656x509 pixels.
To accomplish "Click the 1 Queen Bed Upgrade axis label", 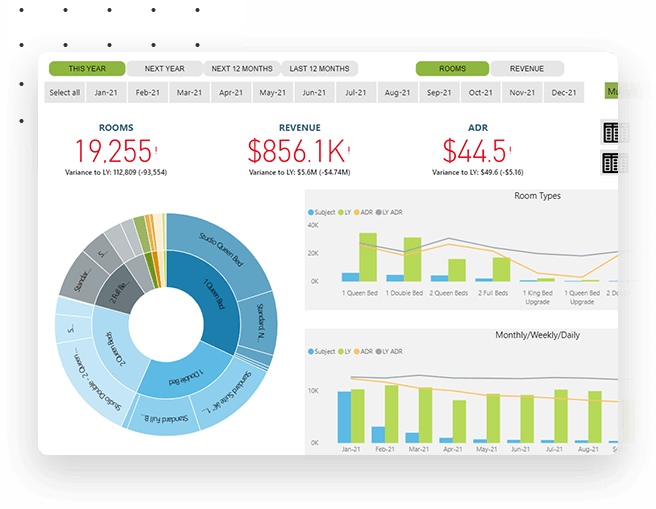I will pos(582,297).
